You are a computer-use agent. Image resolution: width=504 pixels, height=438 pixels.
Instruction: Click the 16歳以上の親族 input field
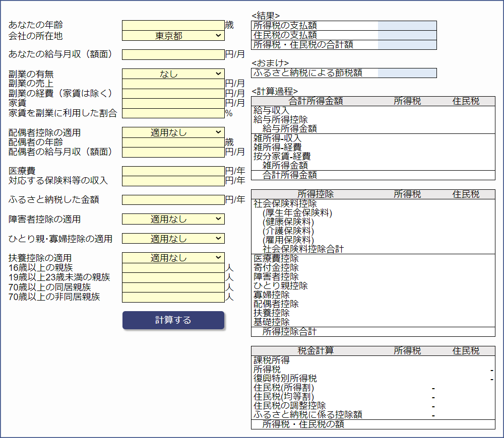click(x=173, y=268)
